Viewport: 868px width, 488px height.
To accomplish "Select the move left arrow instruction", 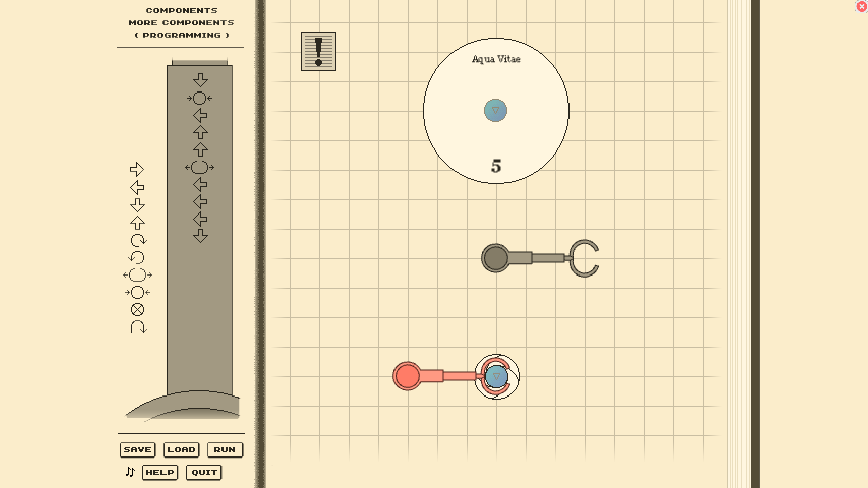I will pos(137,187).
